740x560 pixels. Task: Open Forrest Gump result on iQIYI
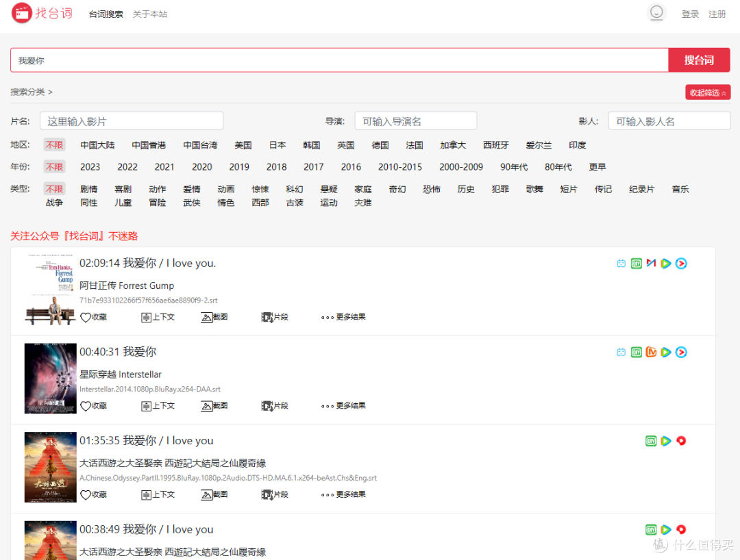click(x=636, y=264)
